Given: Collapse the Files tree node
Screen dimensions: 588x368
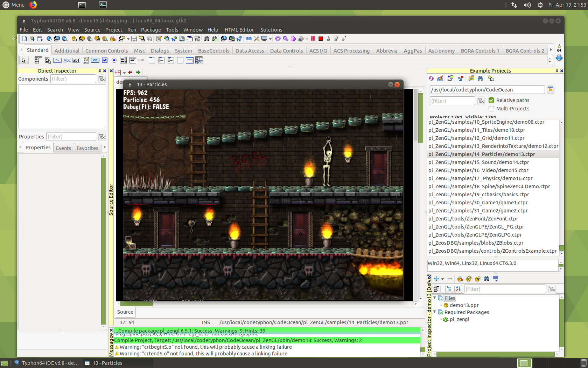Looking at the screenshot, I should (435, 298).
